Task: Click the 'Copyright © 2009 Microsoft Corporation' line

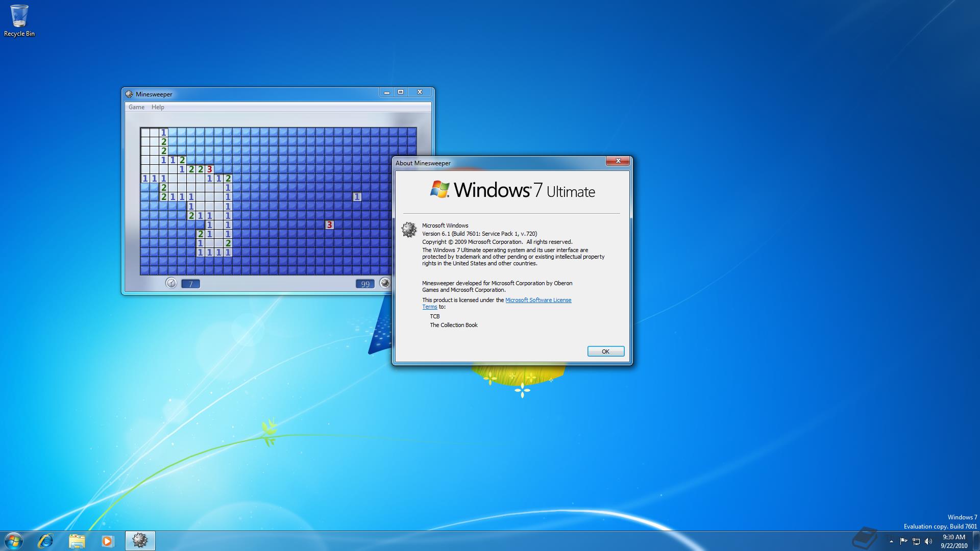Action: (x=497, y=242)
